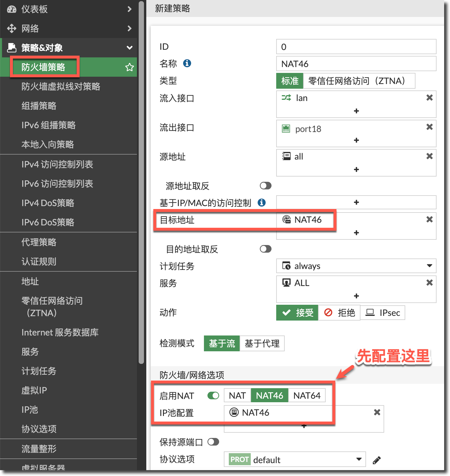This screenshot has width=450, height=476.
Task: Disable the 启用NAT switch
Action: tap(213, 396)
